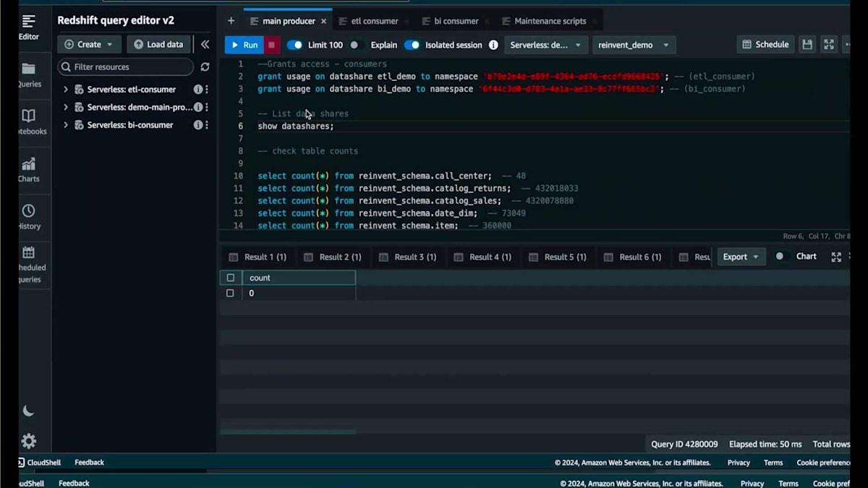Screen dimensions: 868x488
Task: Toggle the Limit 100 switch
Action: point(294,45)
